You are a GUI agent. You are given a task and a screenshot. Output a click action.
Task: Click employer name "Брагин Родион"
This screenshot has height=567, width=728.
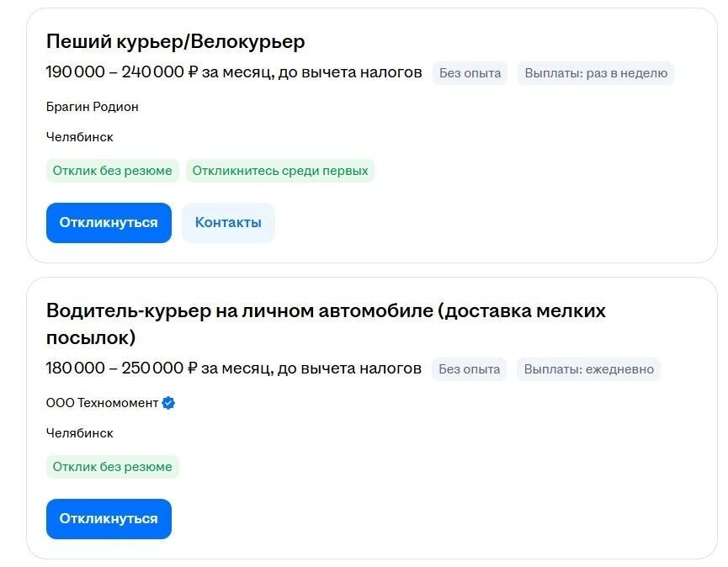point(92,107)
